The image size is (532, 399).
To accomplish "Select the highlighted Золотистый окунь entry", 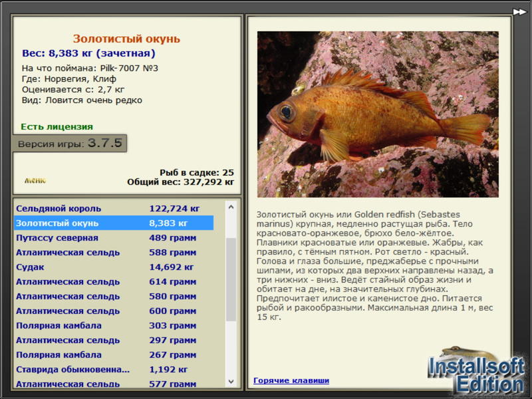I will point(114,223).
